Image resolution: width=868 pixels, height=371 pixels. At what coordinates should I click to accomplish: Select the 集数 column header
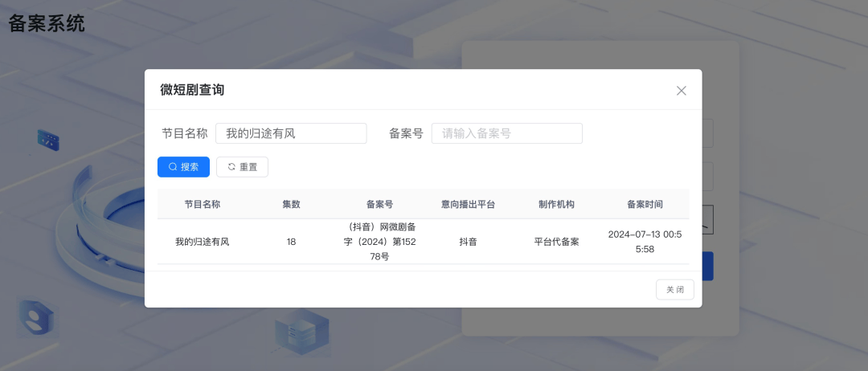click(x=291, y=204)
